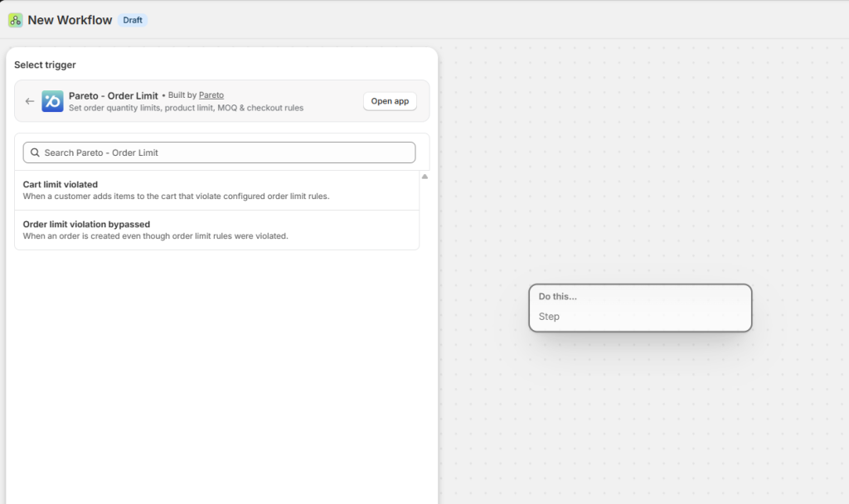Click the Draft status badge
Image resolution: width=849 pixels, height=504 pixels.
pos(133,20)
